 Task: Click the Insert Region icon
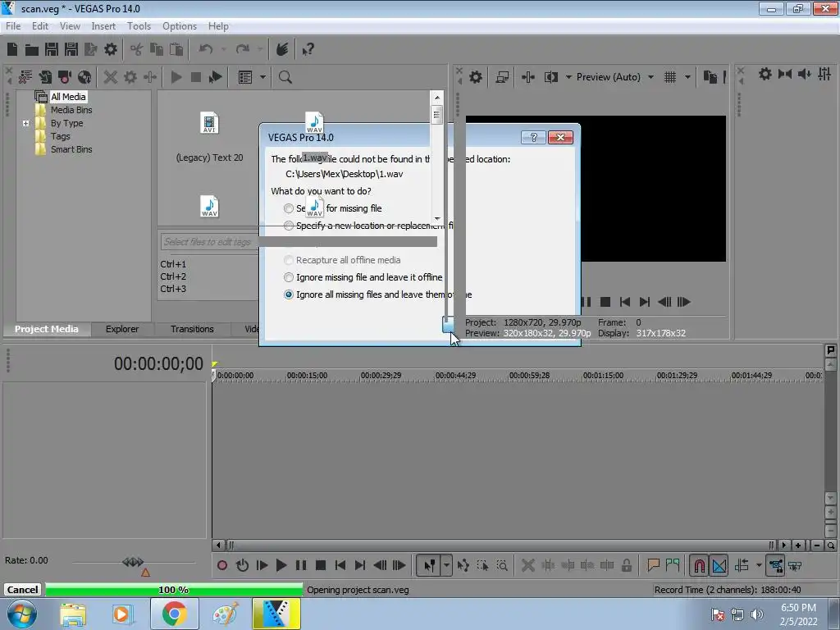[x=673, y=565]
